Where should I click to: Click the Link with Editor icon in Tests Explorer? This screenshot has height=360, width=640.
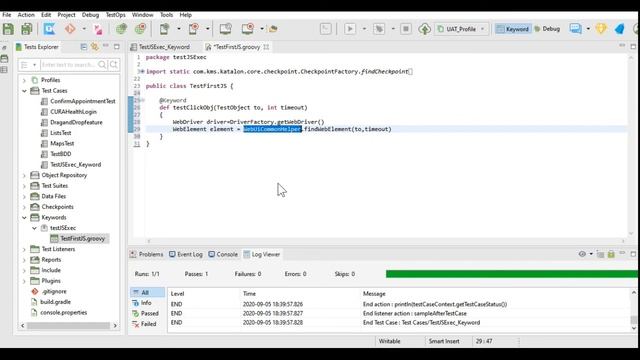point(95,47)
